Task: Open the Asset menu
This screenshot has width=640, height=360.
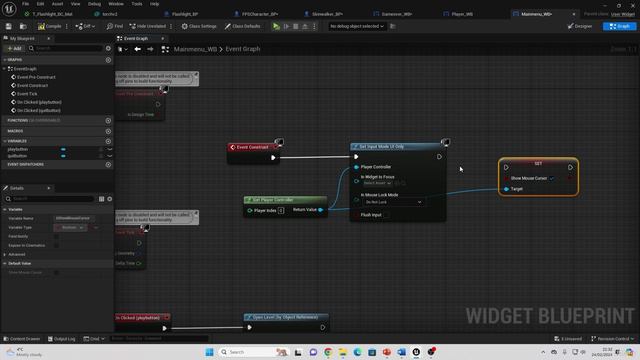Action: (x=58, y=4)
